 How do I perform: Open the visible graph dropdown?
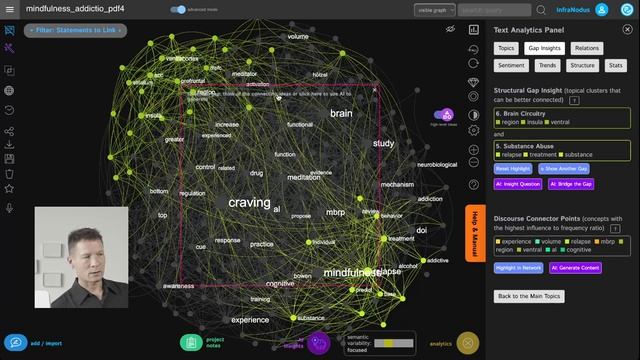coord(435,10)
